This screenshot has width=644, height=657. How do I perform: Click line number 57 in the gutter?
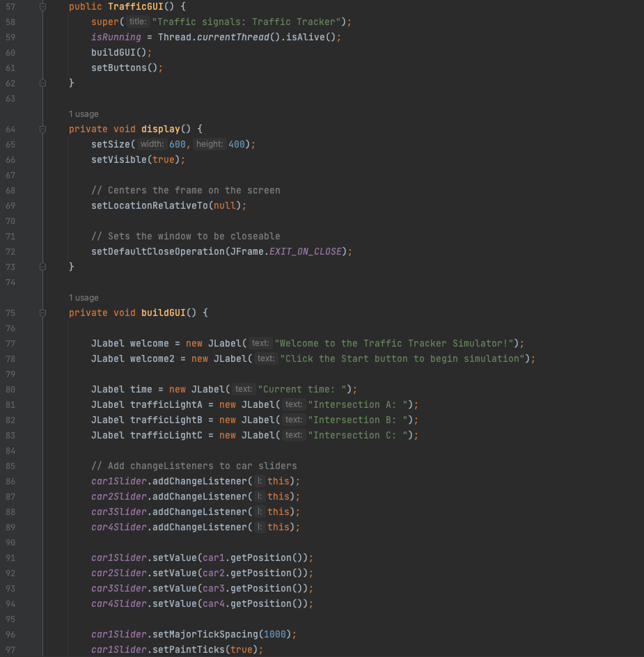(10, 7)
